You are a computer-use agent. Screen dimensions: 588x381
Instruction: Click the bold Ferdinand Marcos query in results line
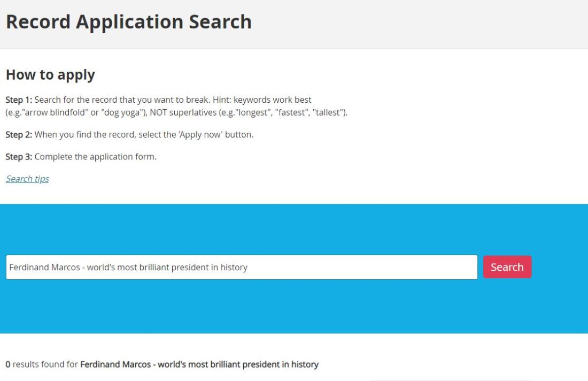click(199, 364)
